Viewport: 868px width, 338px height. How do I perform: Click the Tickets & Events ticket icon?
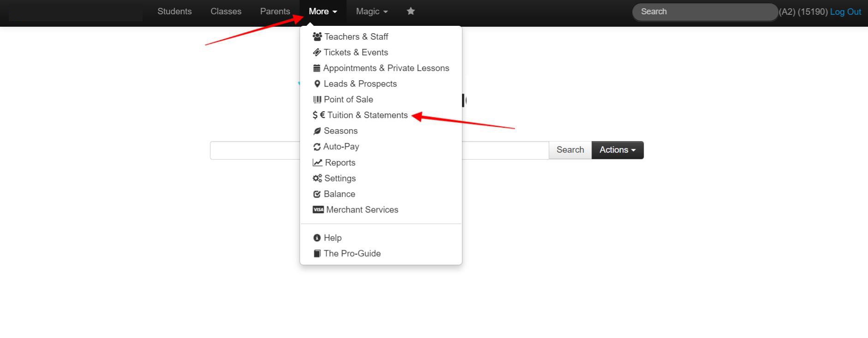tap(317, 53)
